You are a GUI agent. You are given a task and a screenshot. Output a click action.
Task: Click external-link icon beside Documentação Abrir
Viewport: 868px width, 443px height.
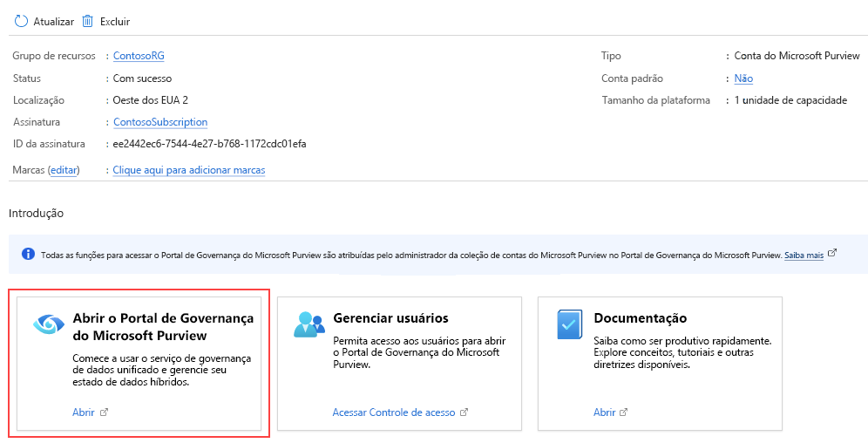point(623,412)
